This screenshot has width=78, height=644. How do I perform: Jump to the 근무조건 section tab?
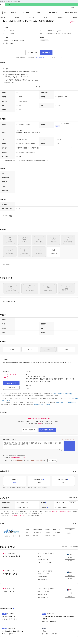17,18
